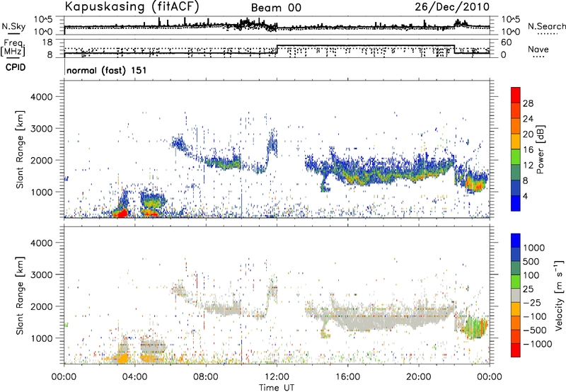Click '500' on the velocity scale
The height and width of the screenshot is (392, 566).
[x=531, y=262]
